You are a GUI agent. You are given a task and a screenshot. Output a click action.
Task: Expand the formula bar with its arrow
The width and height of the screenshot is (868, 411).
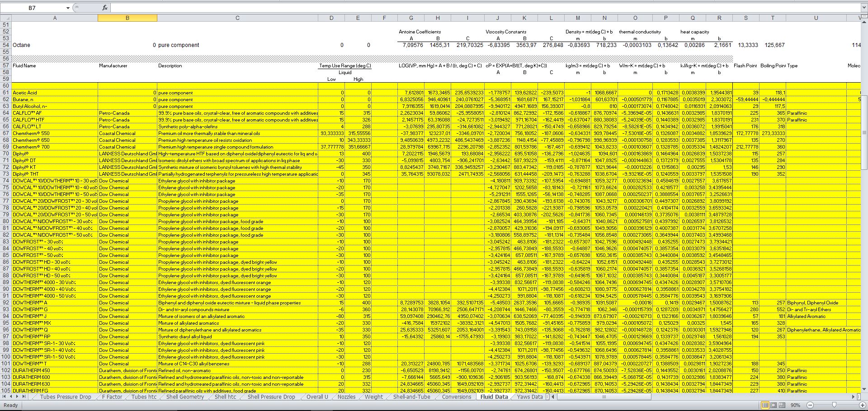click(864, 8)
